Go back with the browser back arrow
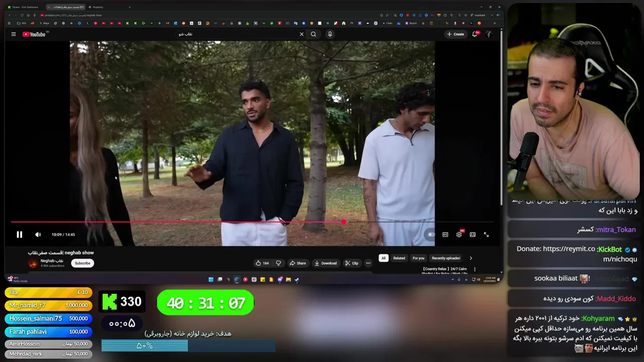 9,15
